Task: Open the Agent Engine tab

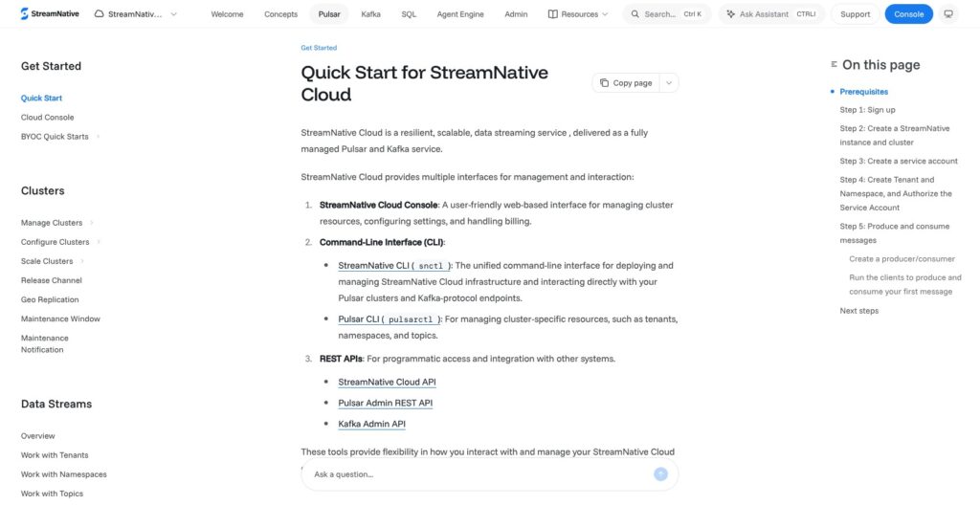Action: tap(460, 13)
